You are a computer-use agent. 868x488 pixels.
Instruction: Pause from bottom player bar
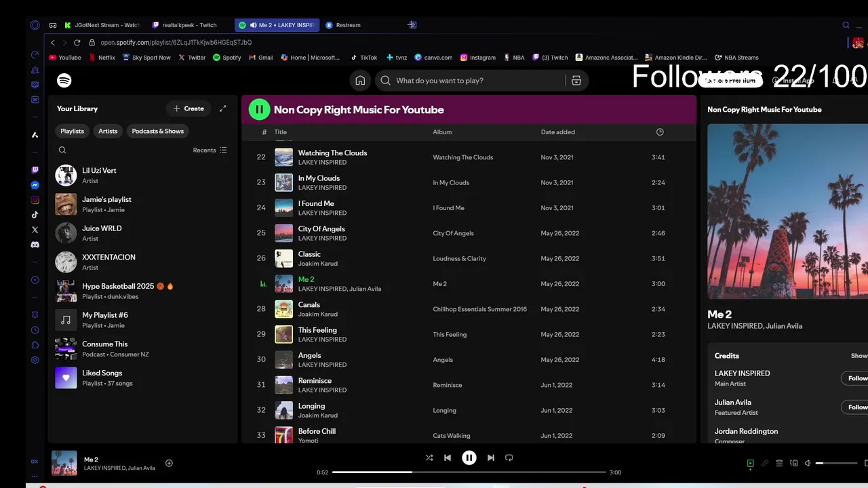469,457
